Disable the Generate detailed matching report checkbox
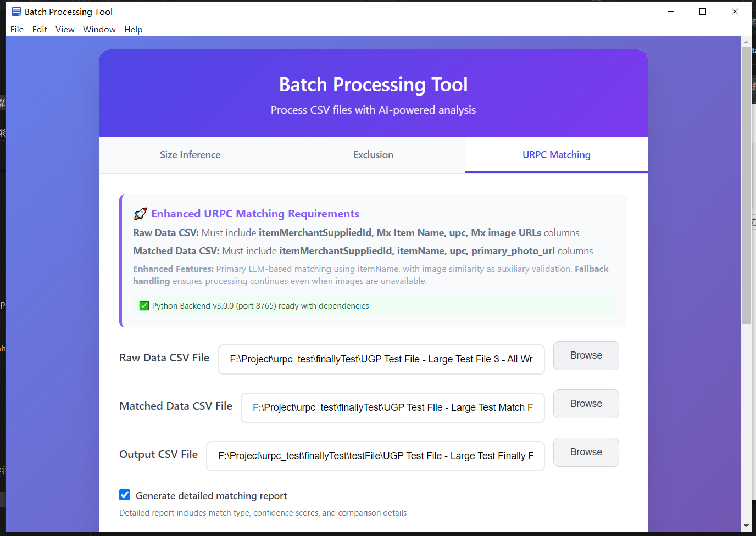The height and width of the screenshot is (536, 756). click(125, 495)
